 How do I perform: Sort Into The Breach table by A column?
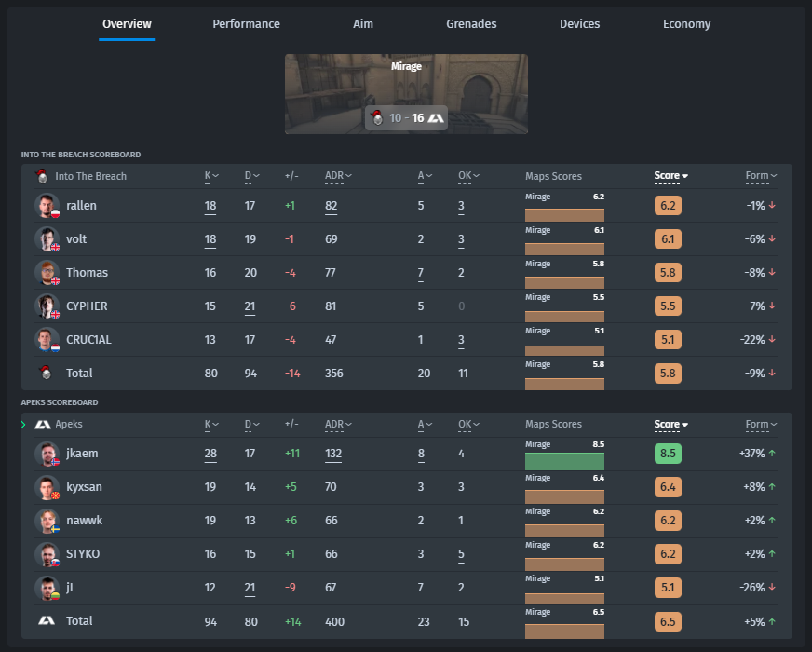[425, 176]
